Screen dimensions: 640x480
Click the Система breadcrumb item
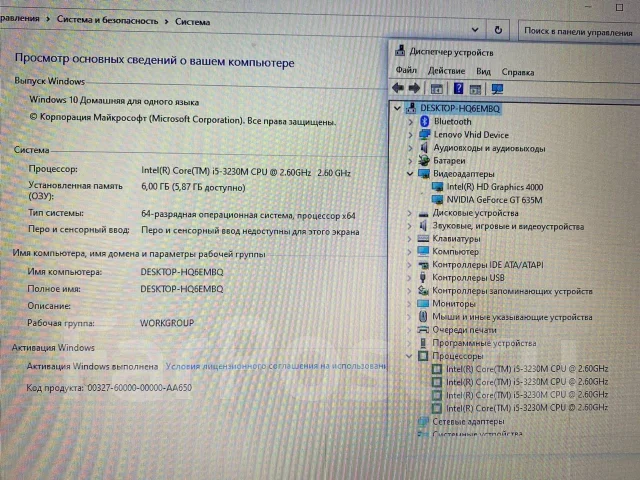point(192,22)
